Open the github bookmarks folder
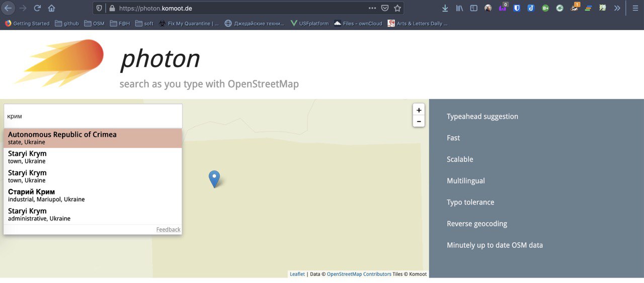The height and width of the screenshot is (283, 644). coord(67,23)
